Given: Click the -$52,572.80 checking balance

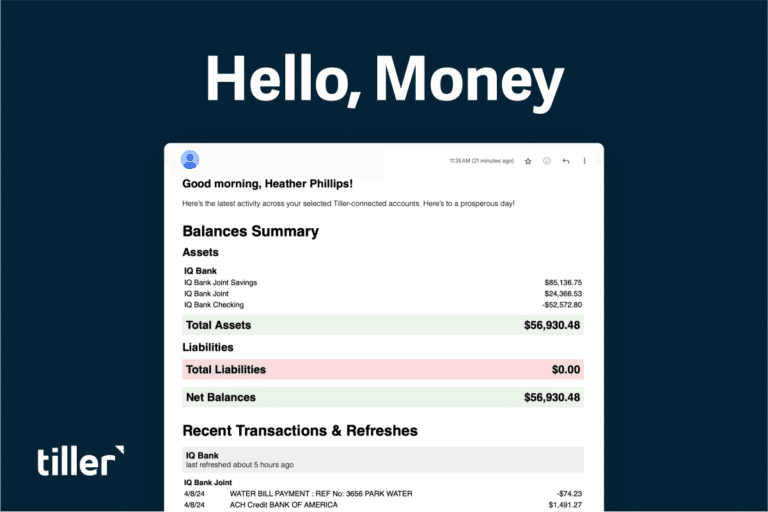Looking at the screenshot, I should pyautogui.click(x=562, y=305).
